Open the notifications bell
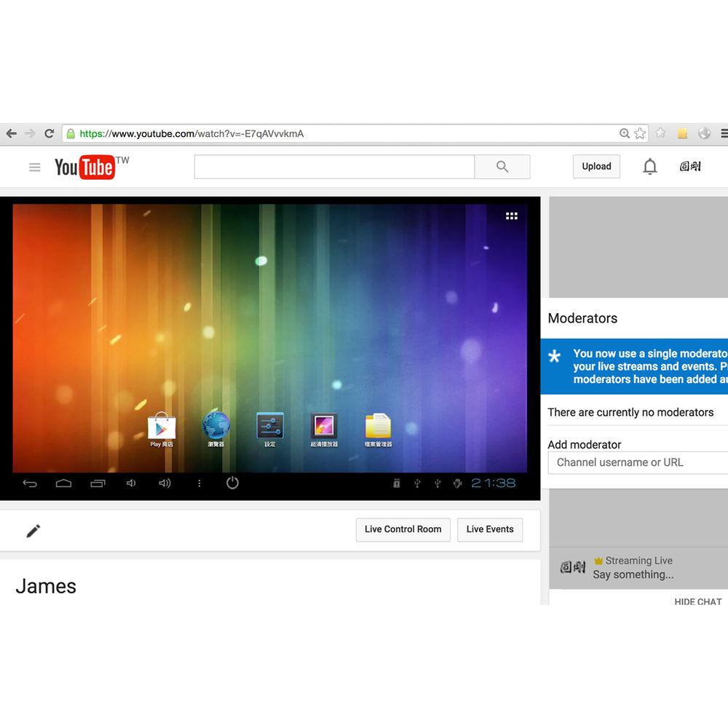Viewport: 728px width, 728px height. click(650, 167)
